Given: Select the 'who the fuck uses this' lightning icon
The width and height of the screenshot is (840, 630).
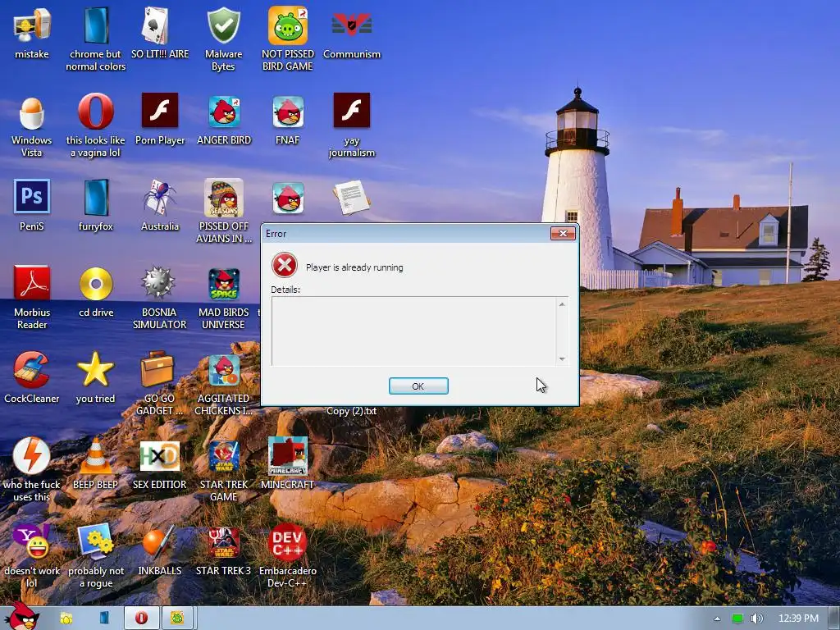Looking at the screenshot, I should coord(32,456).
